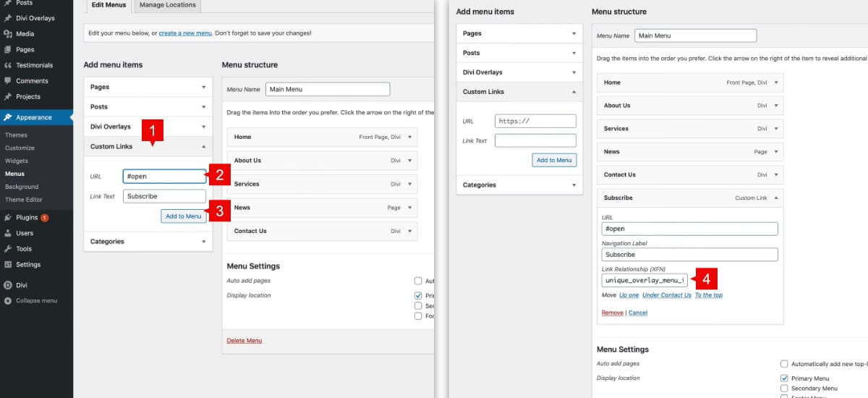Click the Collapse menu arrow icon
This screenshot has width=868, height=398.
8,300
